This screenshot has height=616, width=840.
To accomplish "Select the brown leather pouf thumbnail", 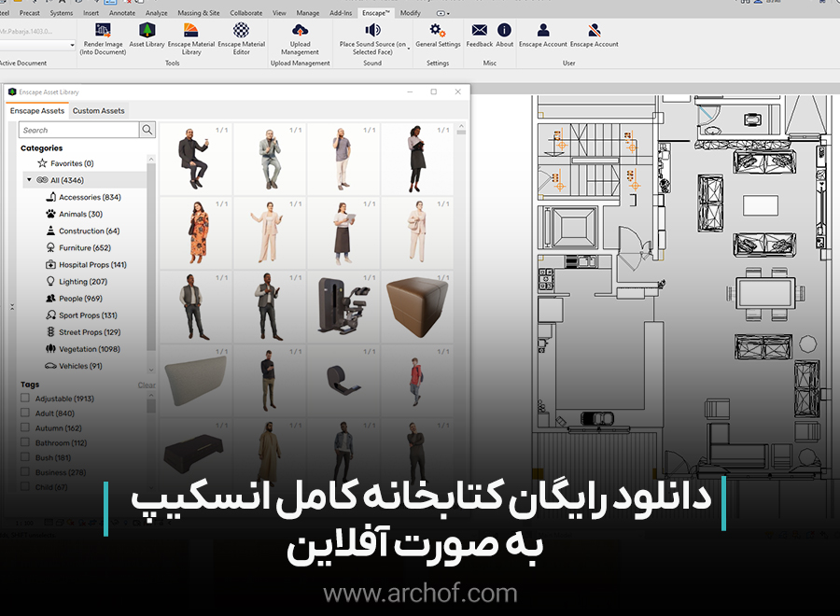I will point(417,306).
